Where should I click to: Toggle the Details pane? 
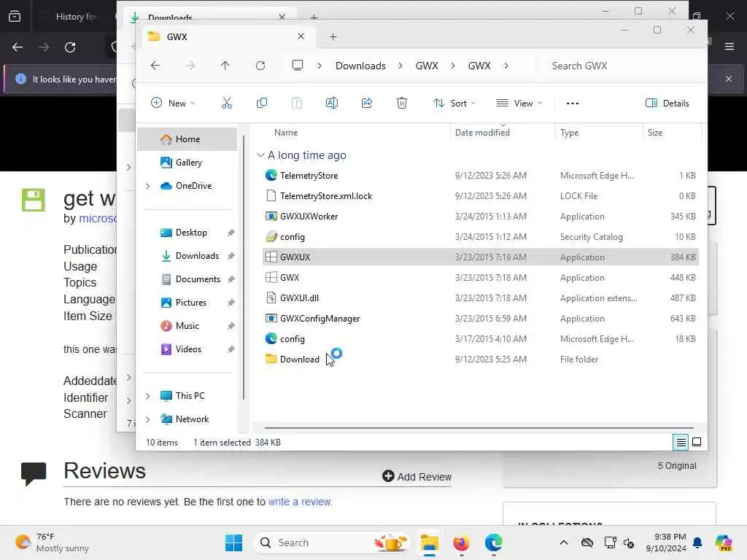pos(667,103)
